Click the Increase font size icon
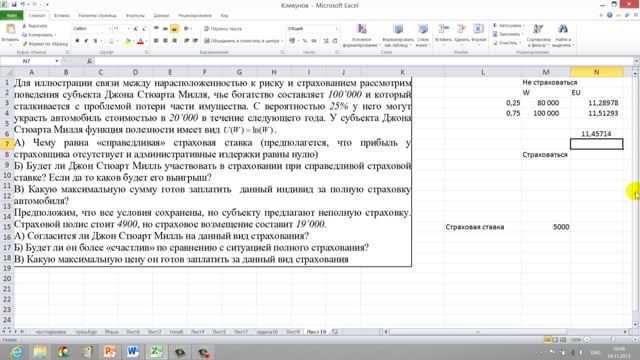This screenshot has height=360, width=640. pos(136,29)
